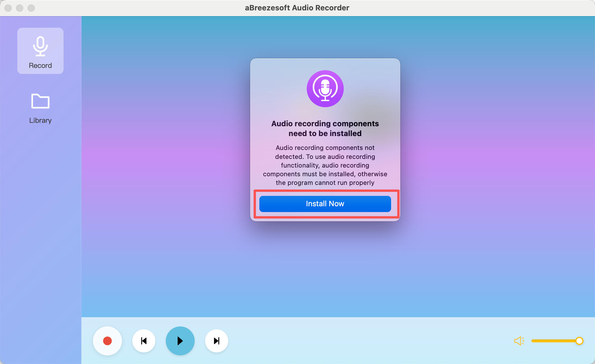
Task: Start recording with the red record button
Action: click(107, 341)
